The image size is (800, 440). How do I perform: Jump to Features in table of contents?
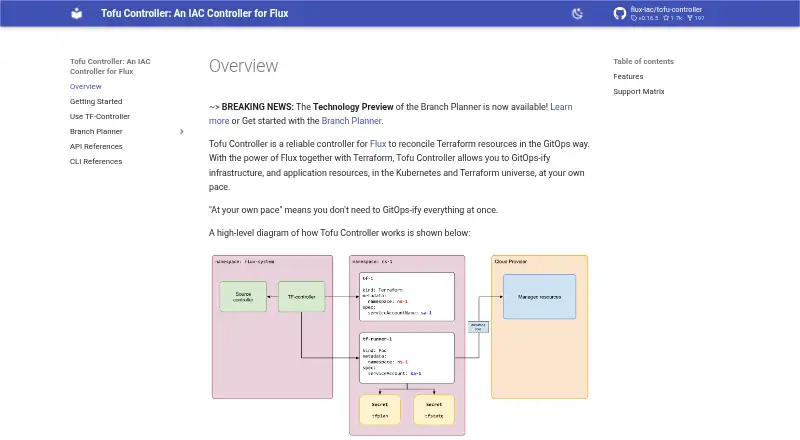pos(628,77)
